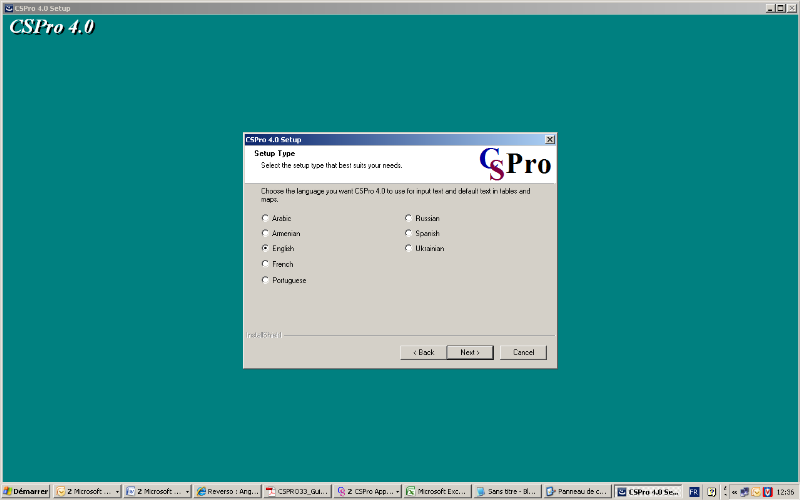Click the orange mail tray icon
The image size is (800, 500).
756,492
